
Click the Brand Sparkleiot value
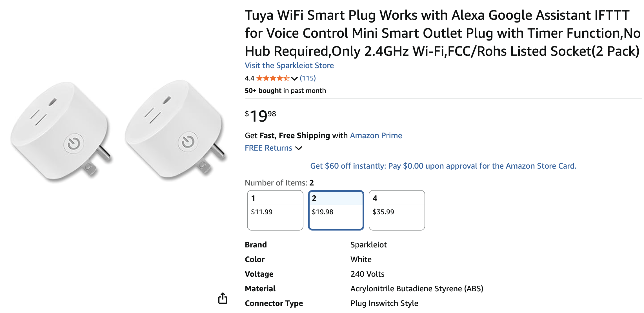tap(368, 245)
